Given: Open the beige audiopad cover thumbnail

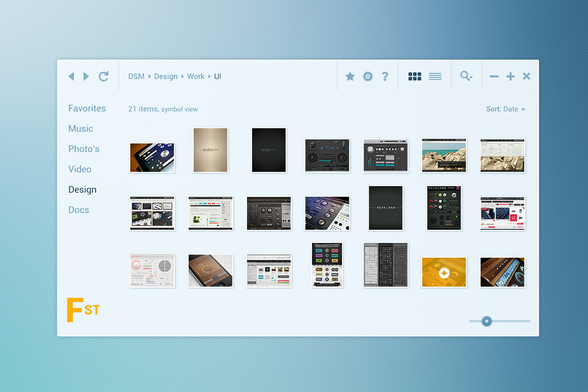Looking at the screenshot, I should click(211, 150).
